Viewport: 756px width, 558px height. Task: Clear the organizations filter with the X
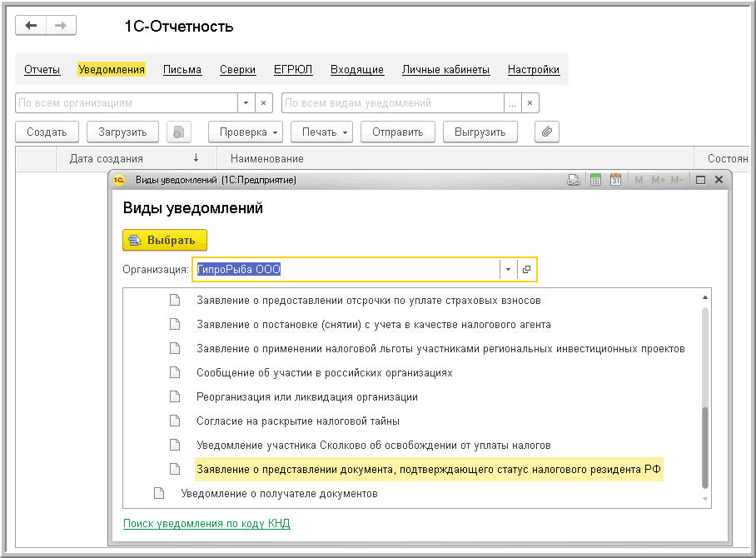click(x=262, y=103)
